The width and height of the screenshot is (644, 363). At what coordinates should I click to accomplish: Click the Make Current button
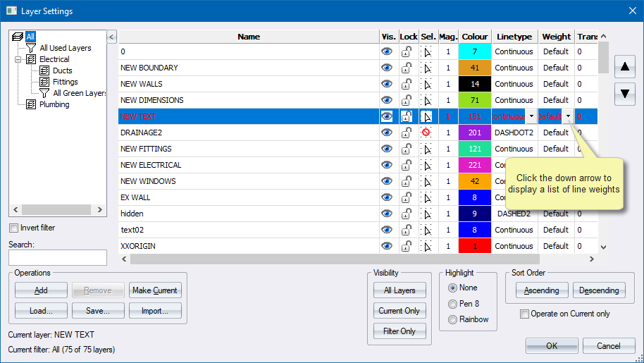[x=155, y=290]
